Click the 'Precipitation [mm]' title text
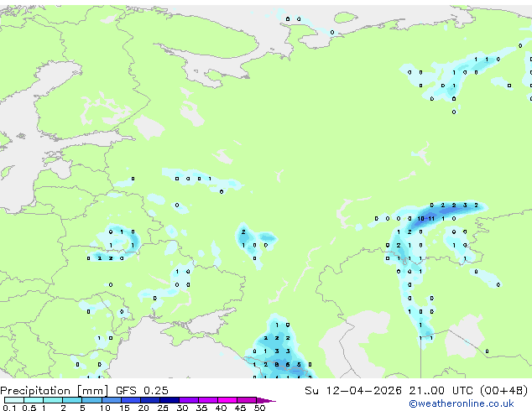Screen dimensions: 532x411 click(x=54, y=391)
